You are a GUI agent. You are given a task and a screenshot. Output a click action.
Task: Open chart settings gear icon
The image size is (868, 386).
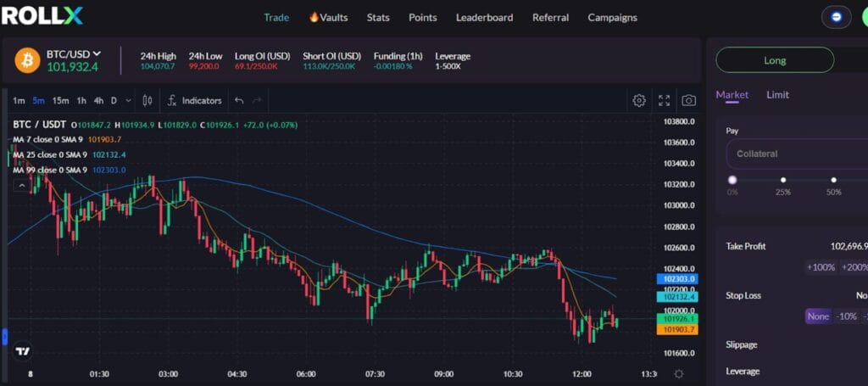point(639,100)
